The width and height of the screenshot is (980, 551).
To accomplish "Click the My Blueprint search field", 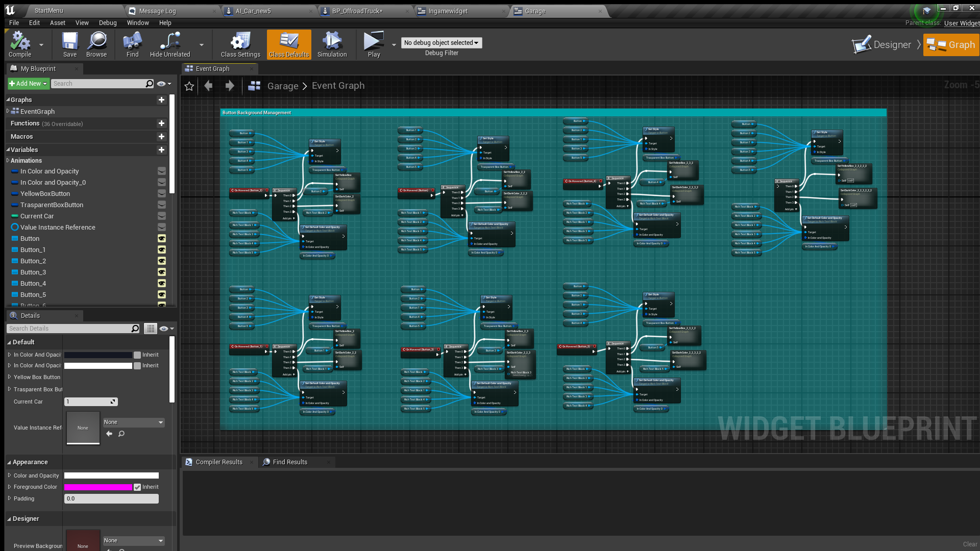I will [x=98, y=84].
